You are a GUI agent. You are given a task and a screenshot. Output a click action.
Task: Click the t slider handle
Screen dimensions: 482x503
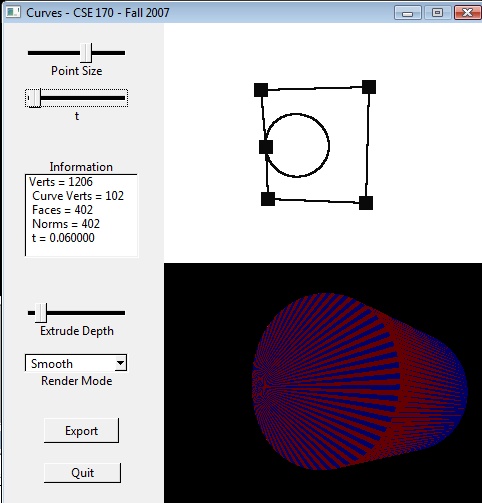pos(33,98)
